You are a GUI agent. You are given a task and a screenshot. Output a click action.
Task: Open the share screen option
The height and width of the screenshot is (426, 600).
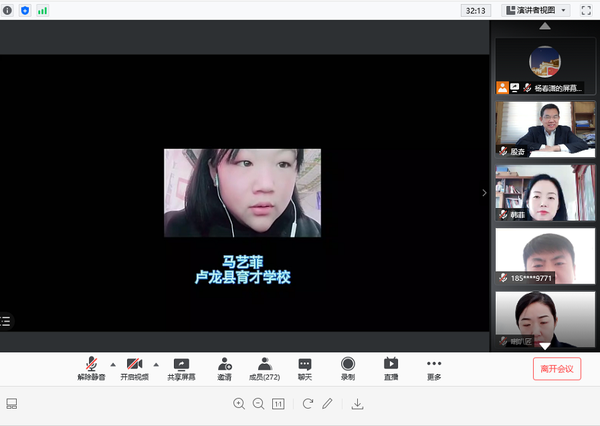(181, 369)
